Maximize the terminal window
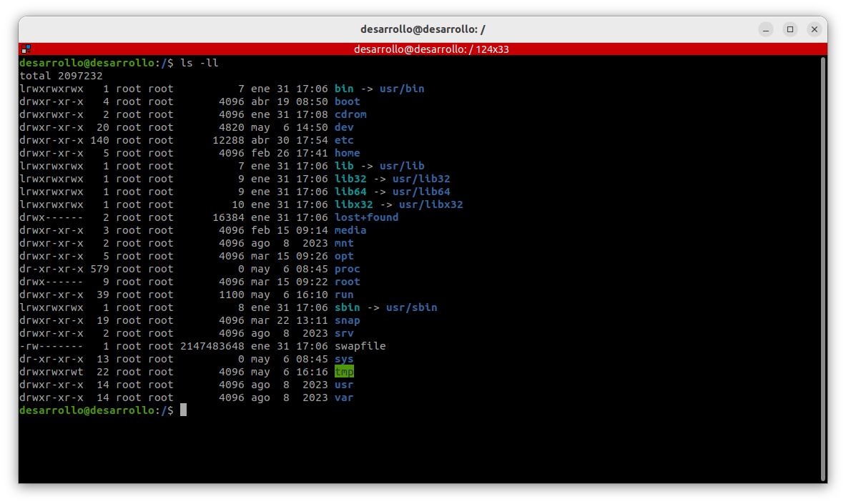 click(x=790, y=29)
